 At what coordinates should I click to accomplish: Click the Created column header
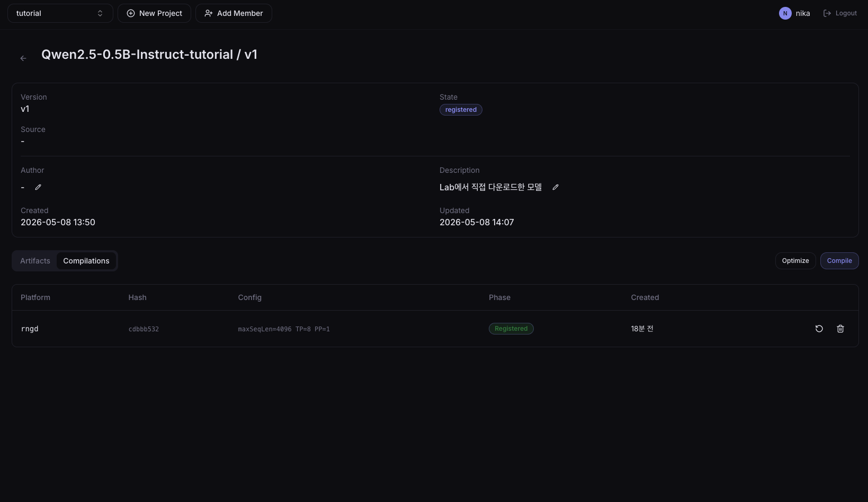[645, 297]
